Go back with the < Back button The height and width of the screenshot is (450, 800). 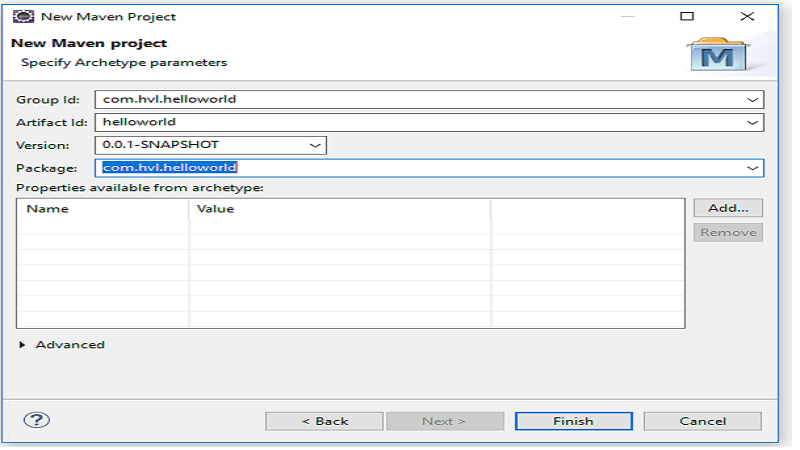(324, 421)
